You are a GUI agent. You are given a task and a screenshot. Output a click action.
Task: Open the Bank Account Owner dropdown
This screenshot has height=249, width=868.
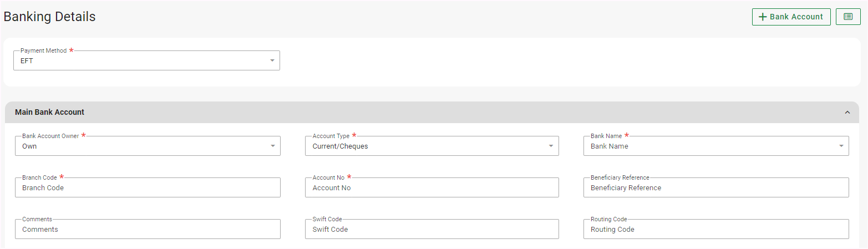coord(148,146)
